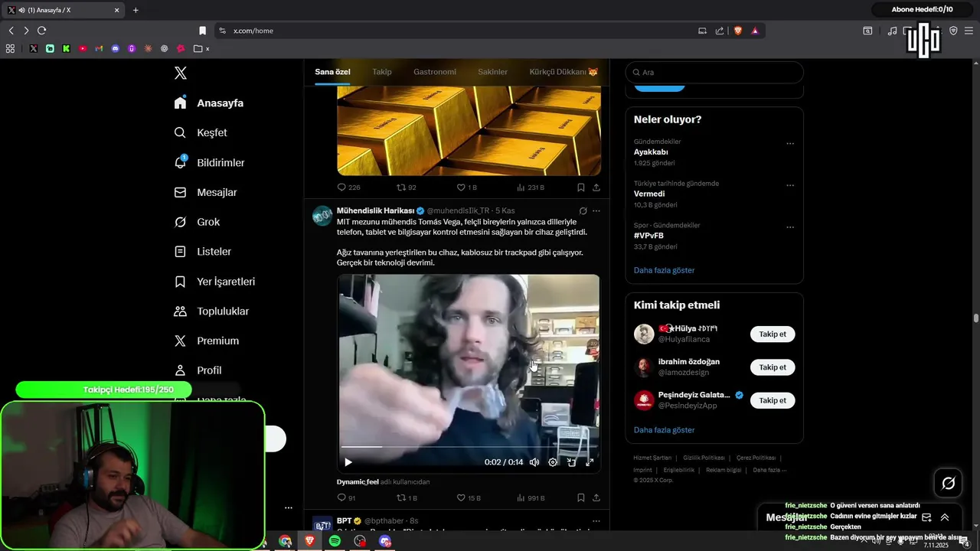Expand the Mesajlar drawer with arrows
This screenshot has height=551, width=980.
[x=945, y=517]
